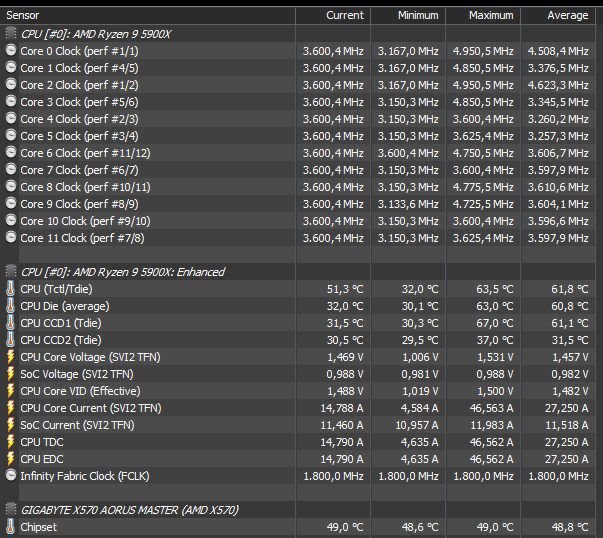Click the Average column header

558,15
